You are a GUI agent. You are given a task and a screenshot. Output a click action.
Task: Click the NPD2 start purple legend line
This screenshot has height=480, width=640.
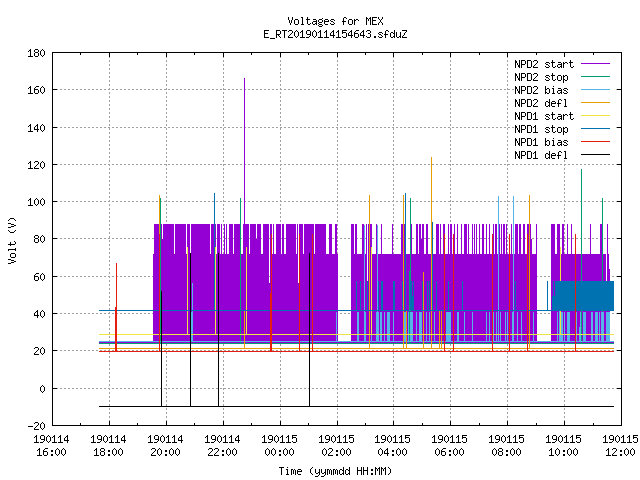[595, 64]
